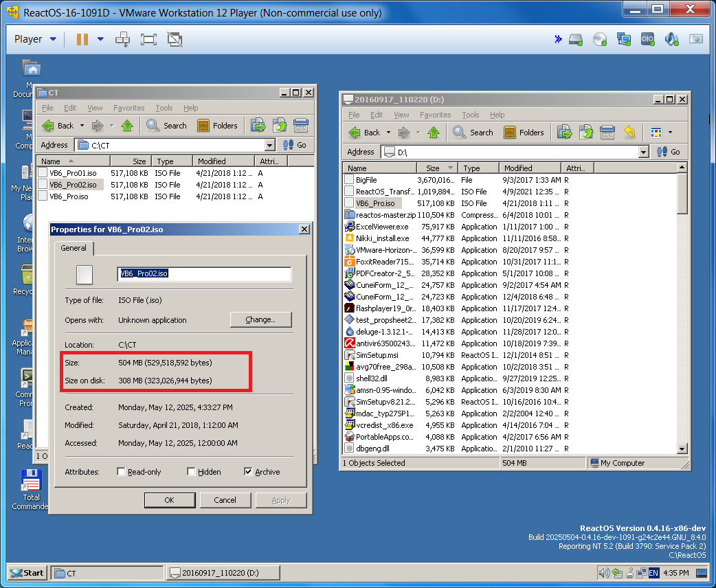This screenshot has width=716, height=588.
Task: Click the Start button on the taskbar
Action: pyautogui.click(x=28, y=572)
